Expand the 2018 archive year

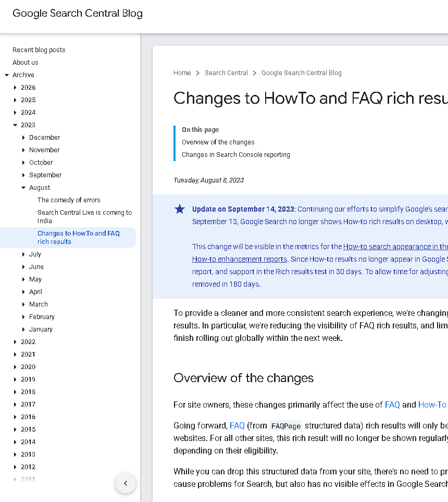coord(15,391)
